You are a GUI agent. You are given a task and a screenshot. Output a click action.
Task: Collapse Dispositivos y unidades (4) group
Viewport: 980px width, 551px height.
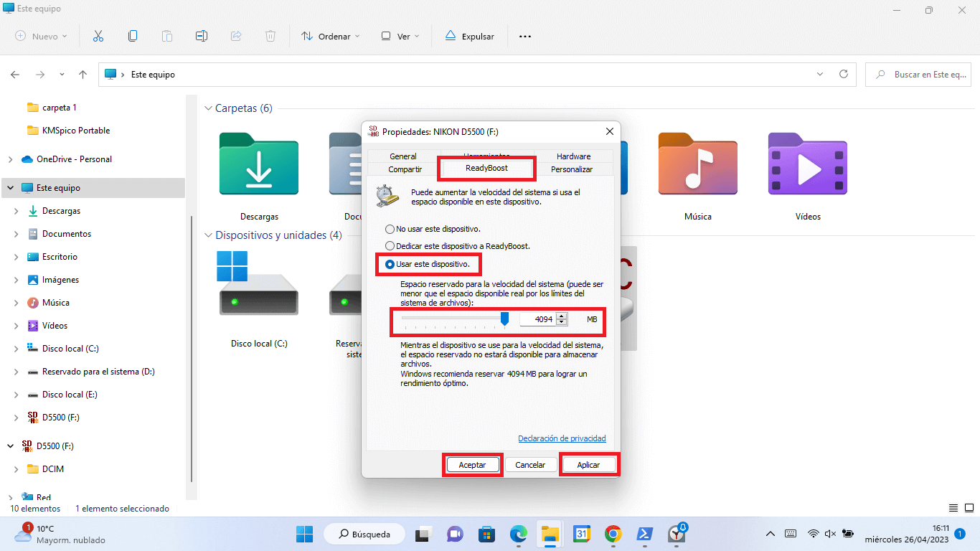point(208,235)
